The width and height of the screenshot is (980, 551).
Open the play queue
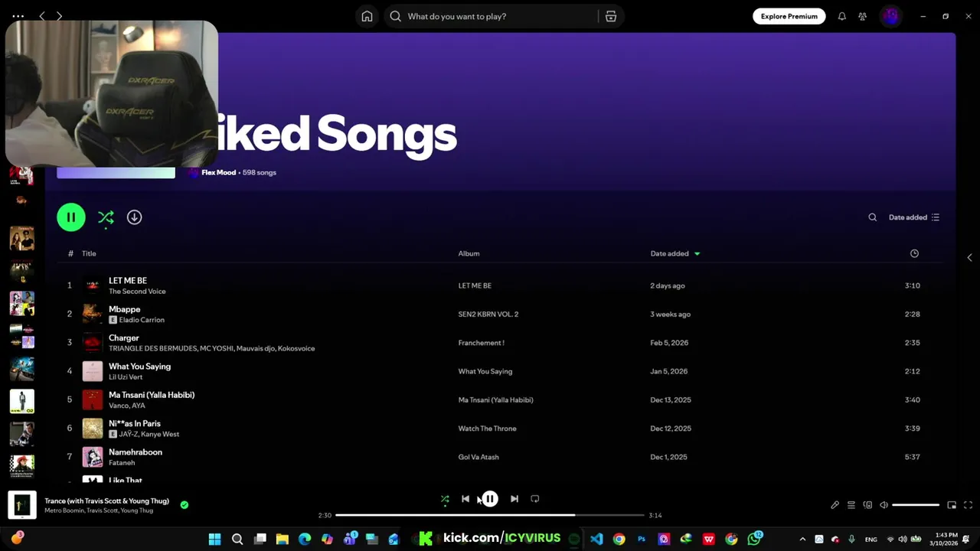[851, 505]
